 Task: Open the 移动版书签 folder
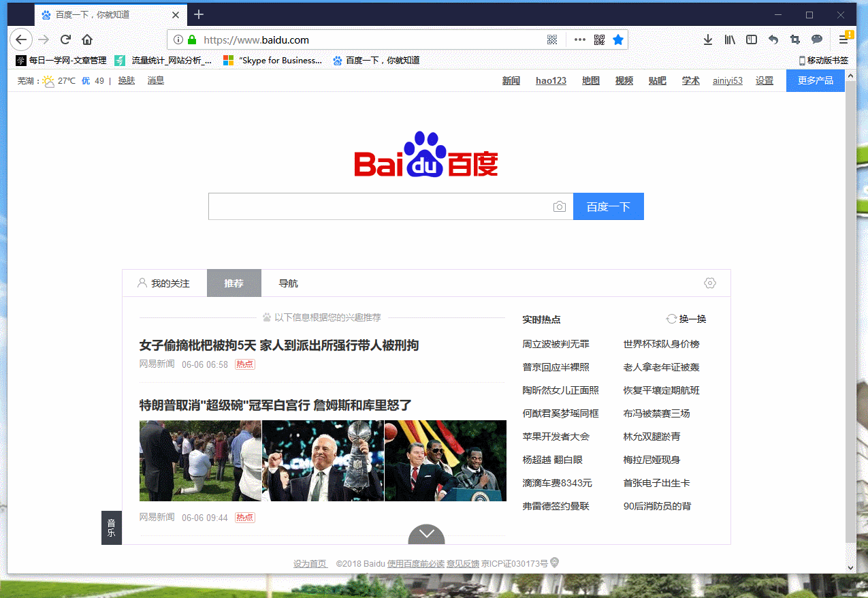tap(823, 61)
